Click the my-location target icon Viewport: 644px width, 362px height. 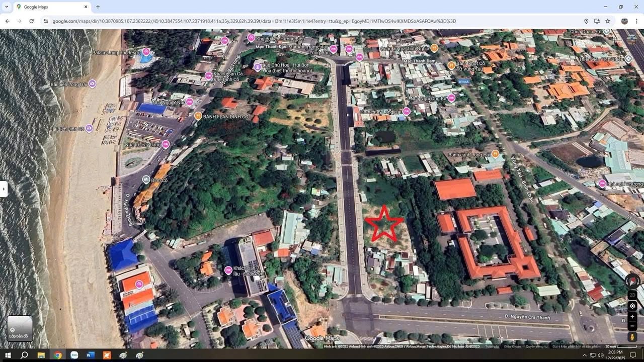click(x=632, y=306)
